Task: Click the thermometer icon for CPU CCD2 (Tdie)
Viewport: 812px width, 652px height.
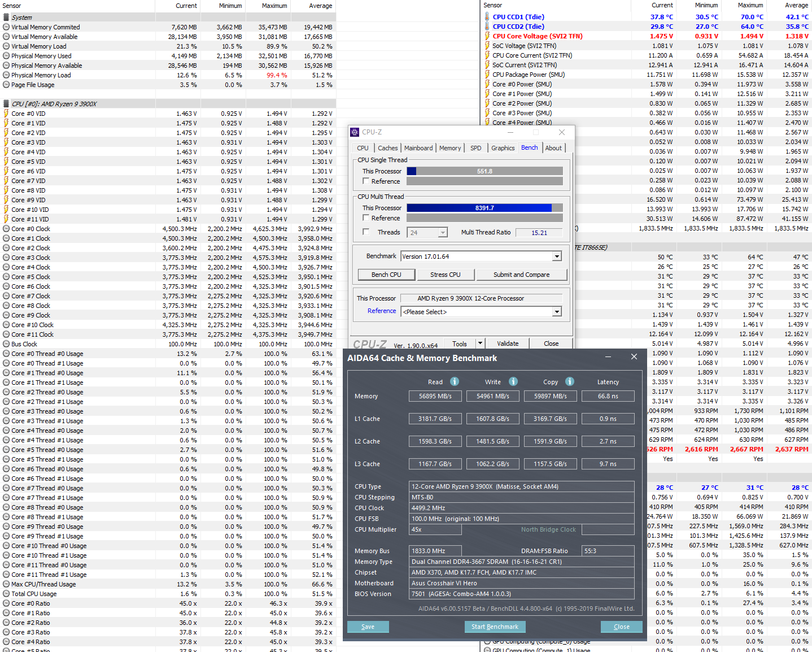Action: 487,27
